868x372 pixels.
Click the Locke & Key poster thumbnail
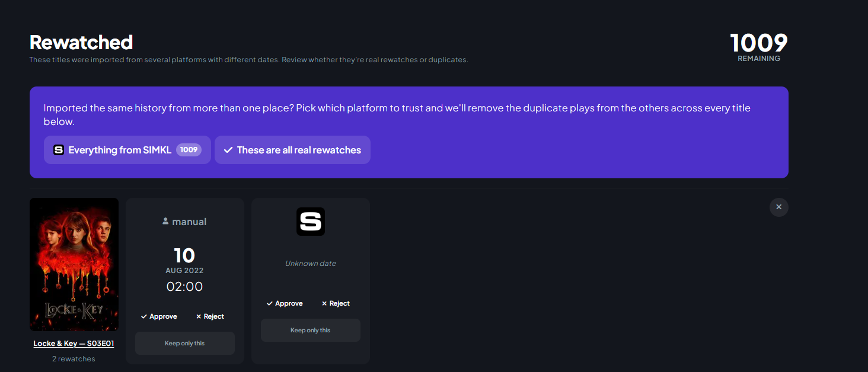point(74,264)
